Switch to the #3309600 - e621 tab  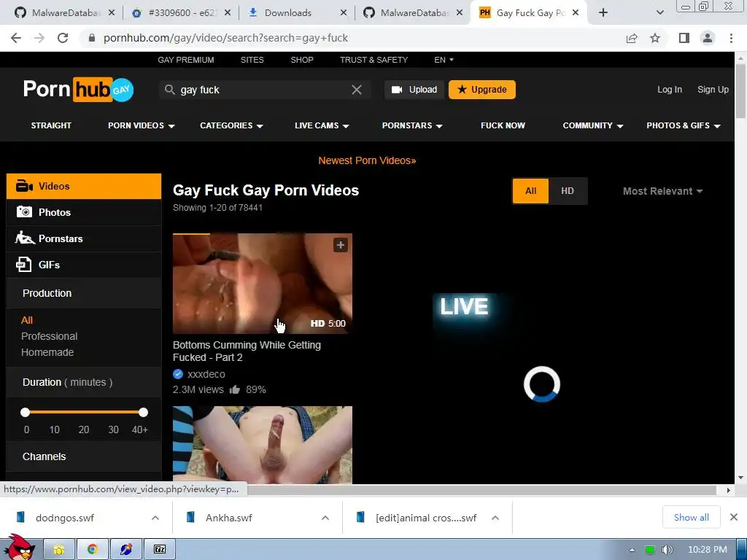(181, 13)
